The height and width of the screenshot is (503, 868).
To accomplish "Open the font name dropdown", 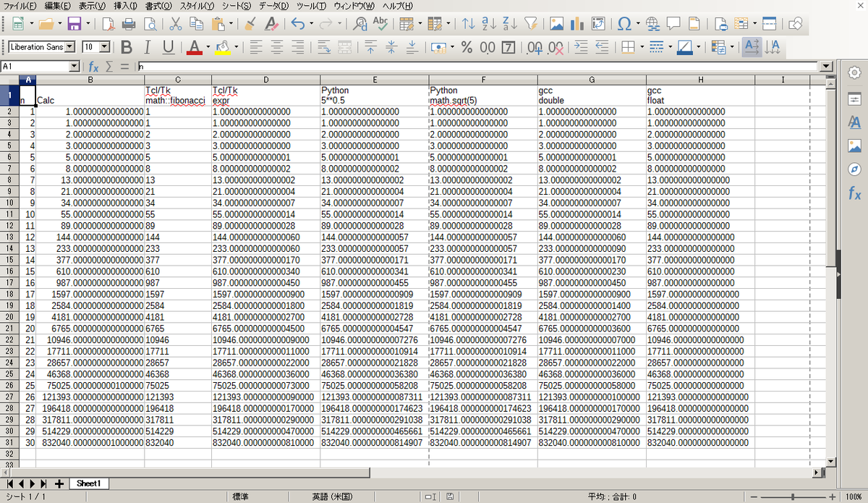I will (x=70, y=47).
